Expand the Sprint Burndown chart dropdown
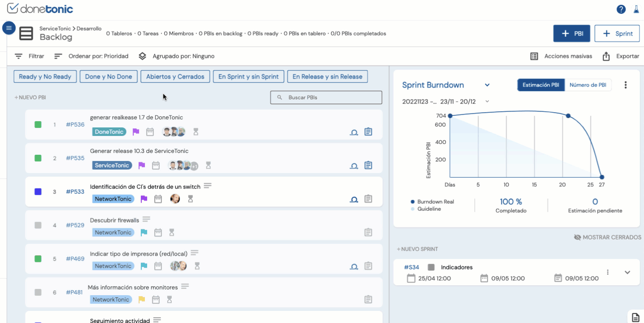This screenshot has width=644, height=323. (487, 85)
